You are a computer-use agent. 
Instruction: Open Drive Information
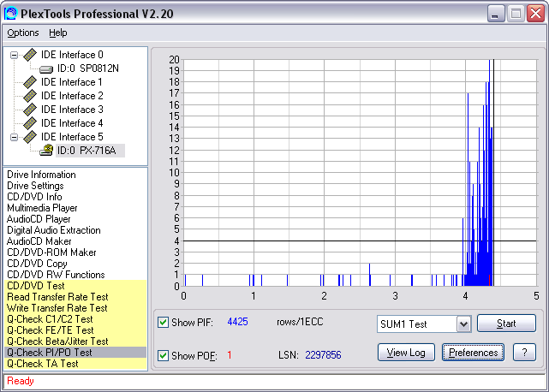click(x=41, y=175)
